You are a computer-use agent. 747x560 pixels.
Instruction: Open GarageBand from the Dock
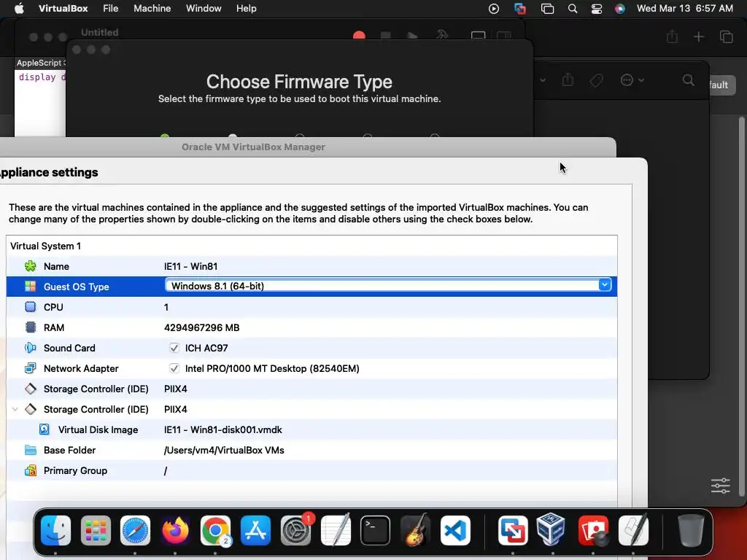tap(415, 530)
